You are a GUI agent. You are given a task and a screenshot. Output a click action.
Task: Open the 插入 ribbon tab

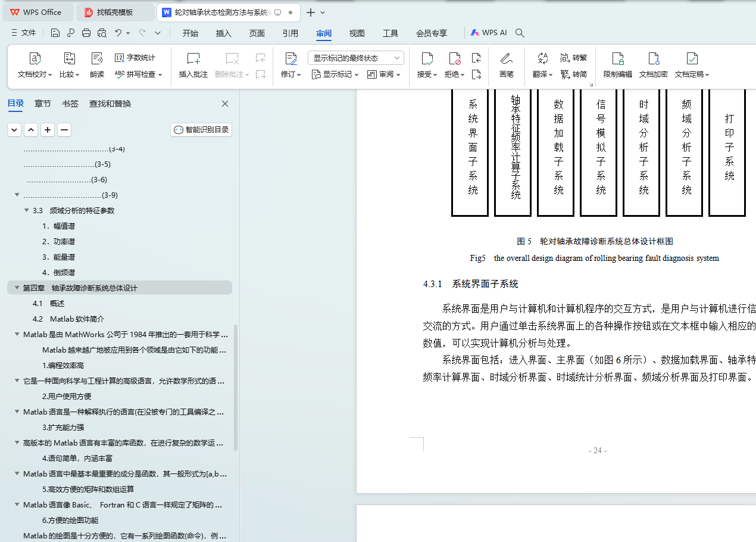[x=224, y=33]
